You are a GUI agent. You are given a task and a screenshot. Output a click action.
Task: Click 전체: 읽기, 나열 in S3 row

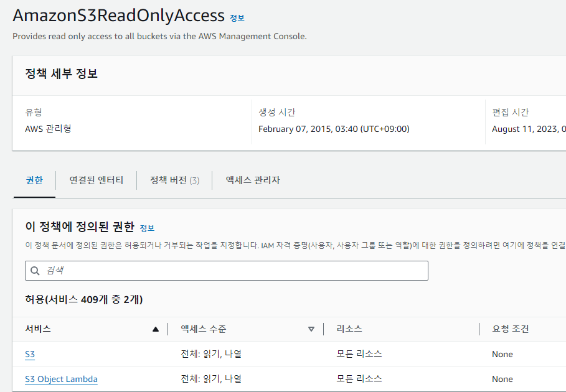211,354
